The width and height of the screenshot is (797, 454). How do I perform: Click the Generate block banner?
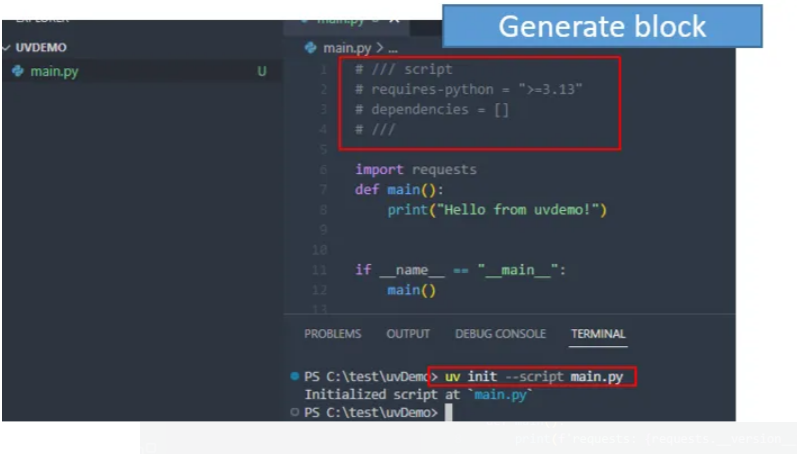[602, 26]
